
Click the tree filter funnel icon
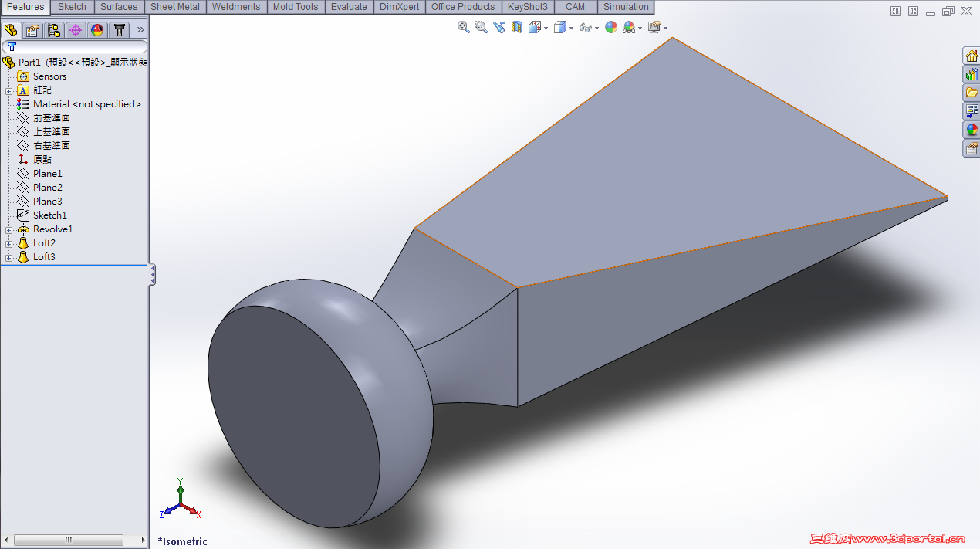tap(12, 46)
